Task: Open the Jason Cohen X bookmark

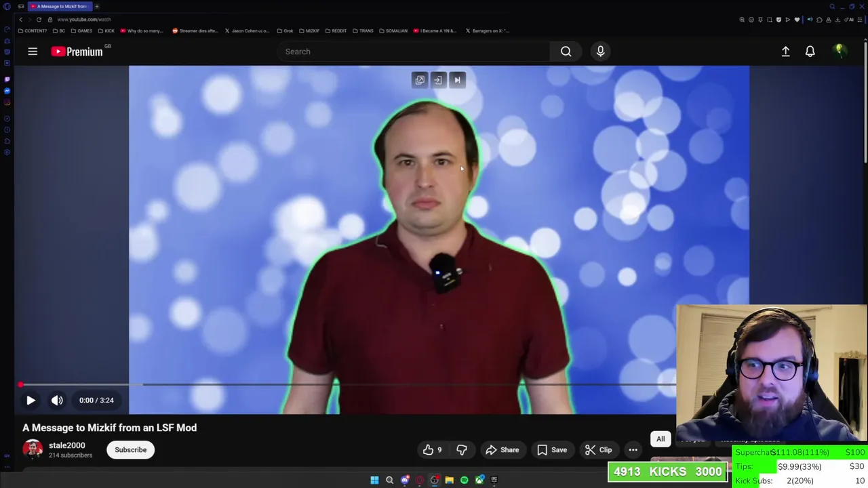Action: pos(247,30)
